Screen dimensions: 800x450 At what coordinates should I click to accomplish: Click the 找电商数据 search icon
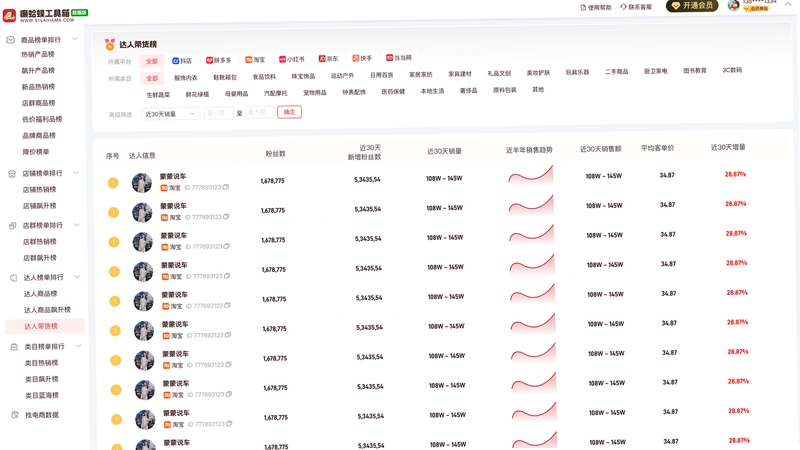15,415
